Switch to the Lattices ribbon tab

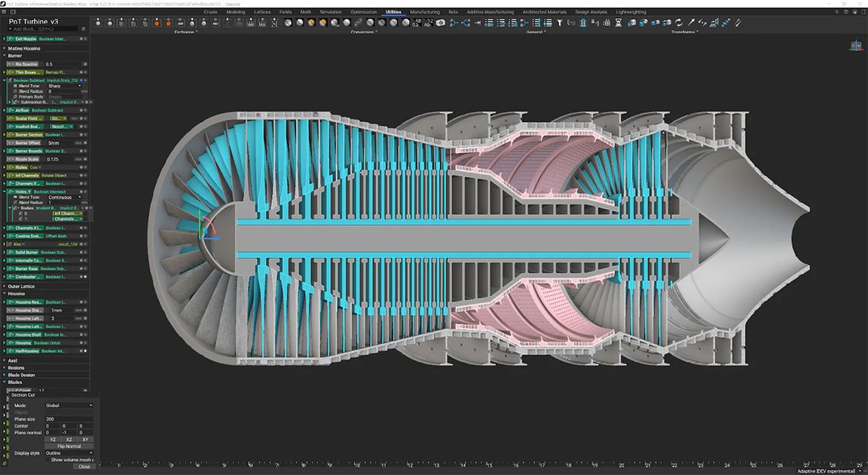click(x=261, y=12)
